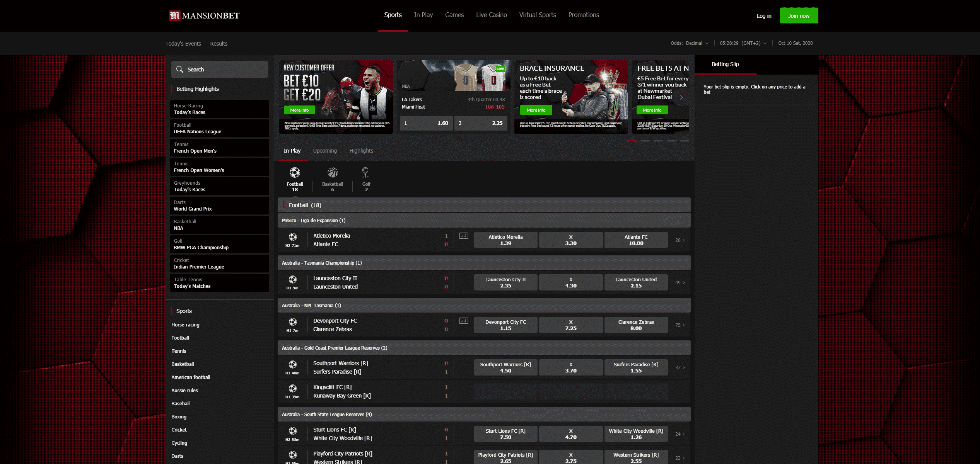Select draw X 4.30 for Launceston match
This screenshot has width=980, height=464.
click(571, 282)
